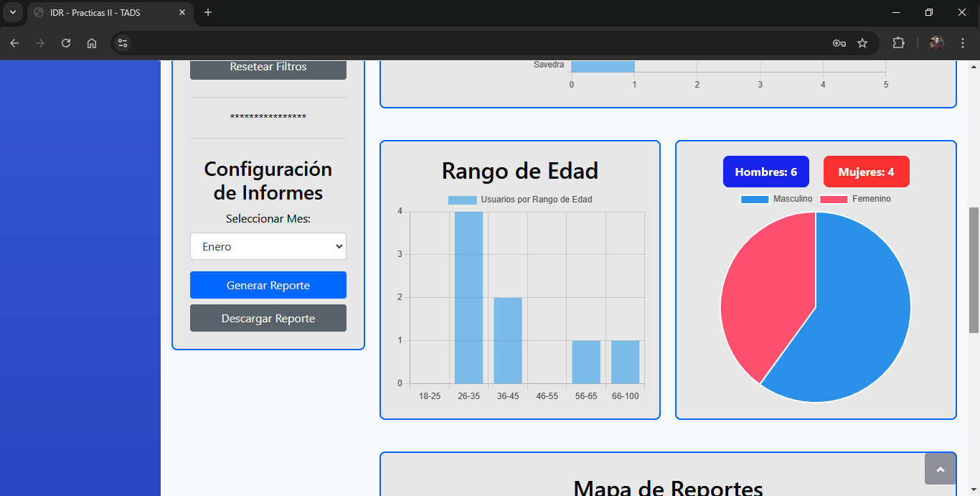Screen dimensions: 980x496
Task: Toggle Femenino legend item in pie chart
Action: point(855,199)
